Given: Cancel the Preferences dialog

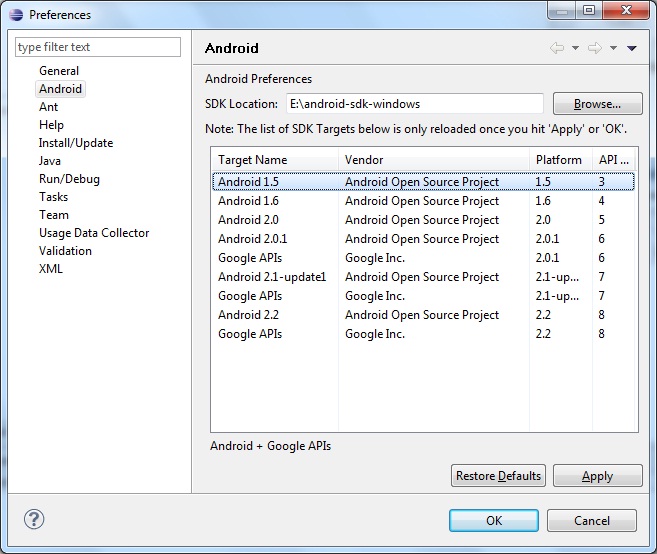Looking at the screenshot, I should pyautogui.click(x=592, y=520).
